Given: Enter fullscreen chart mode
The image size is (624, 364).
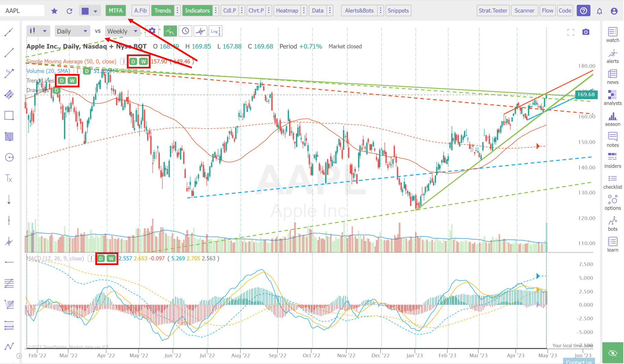Looking at the screenshot, I should pos(571,32).
